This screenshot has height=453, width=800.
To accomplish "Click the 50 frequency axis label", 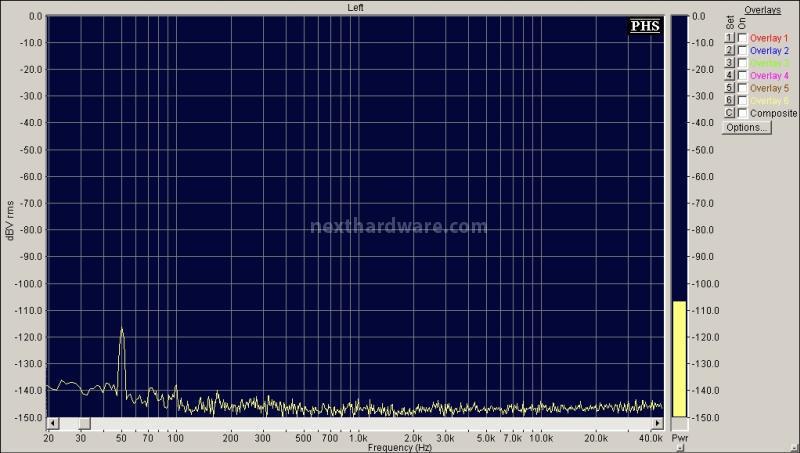I will 121,438.
